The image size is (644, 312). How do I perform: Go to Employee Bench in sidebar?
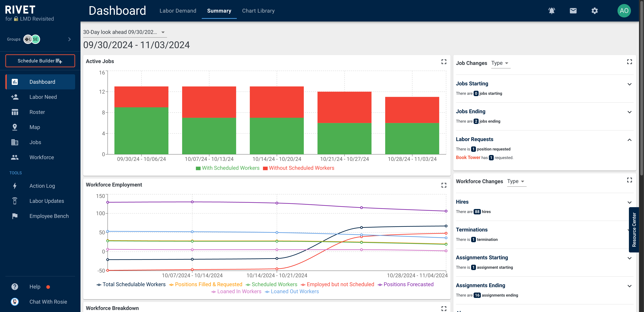coord(40,216)
